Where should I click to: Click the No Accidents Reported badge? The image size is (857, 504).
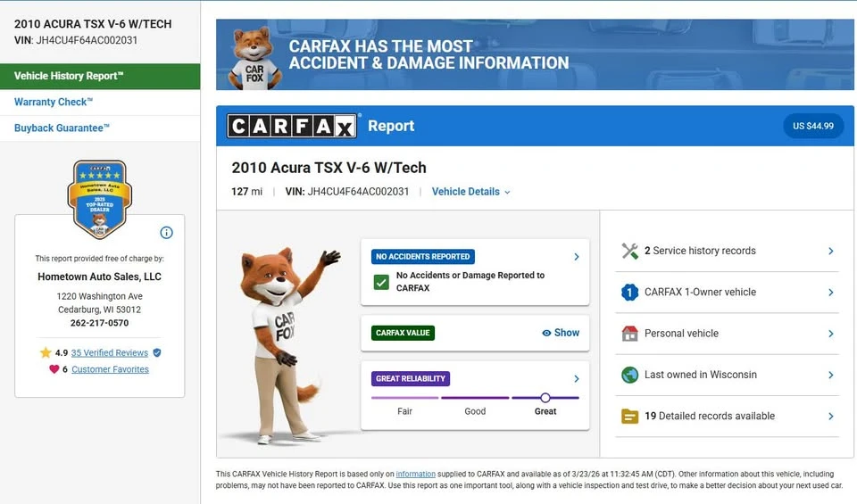tap(422, 257)
